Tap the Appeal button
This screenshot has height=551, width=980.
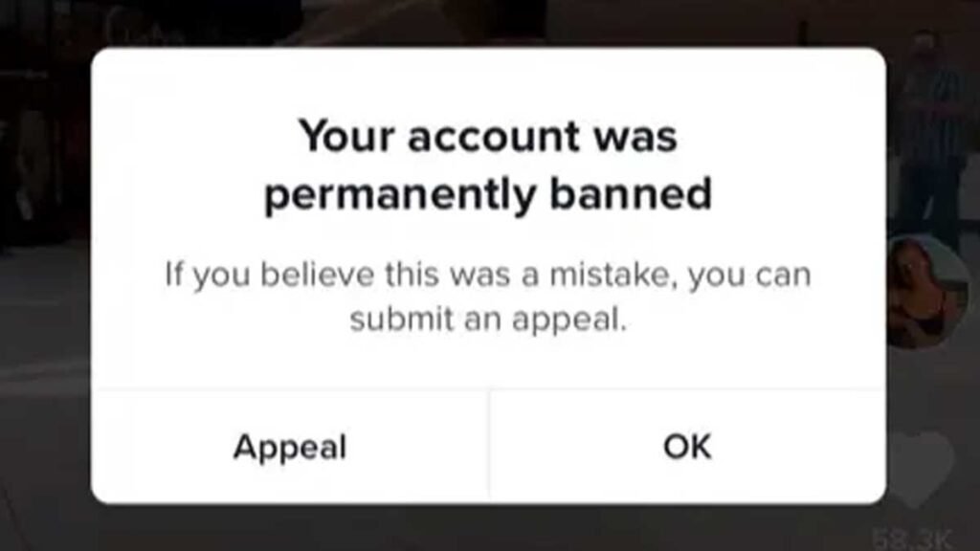290,447
